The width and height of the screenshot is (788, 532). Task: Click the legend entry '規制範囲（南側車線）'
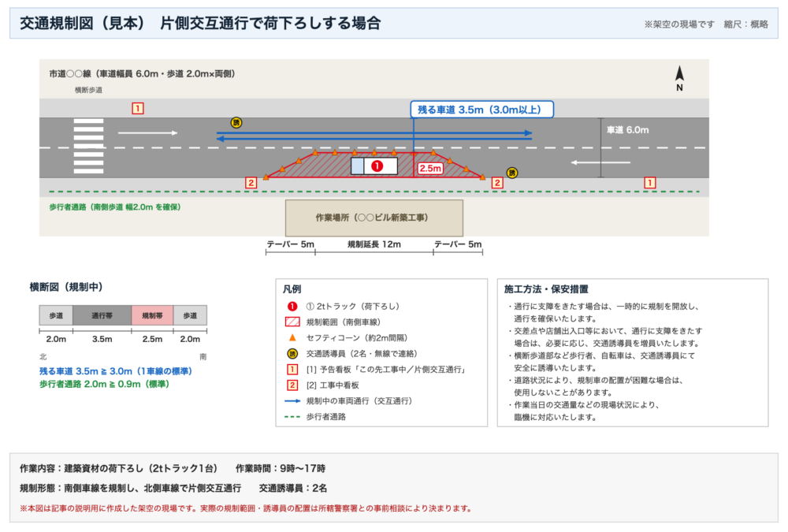click(344, 322)
